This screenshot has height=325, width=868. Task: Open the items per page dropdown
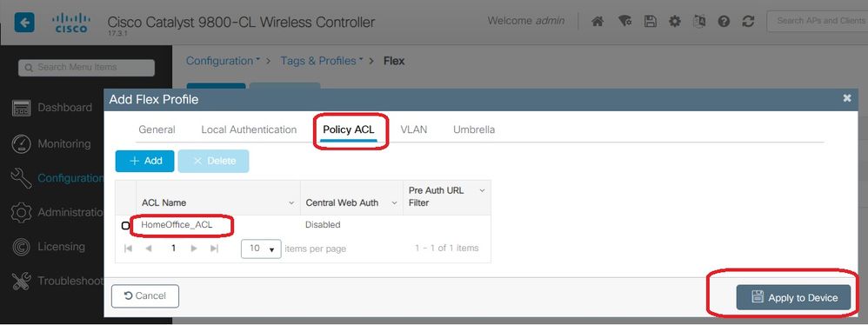click(x=261, y=249)
